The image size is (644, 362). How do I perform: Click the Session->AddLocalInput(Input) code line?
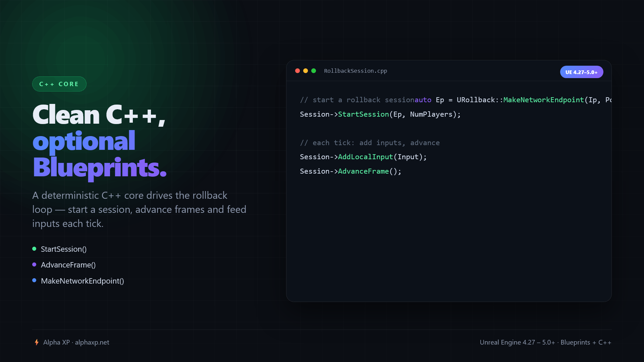point(363,157)
